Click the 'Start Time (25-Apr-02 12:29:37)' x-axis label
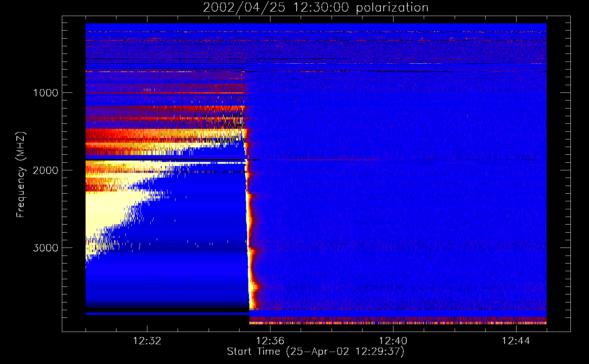Image resolution: width=589 pixels, height=364 pixels. point(316,352)
